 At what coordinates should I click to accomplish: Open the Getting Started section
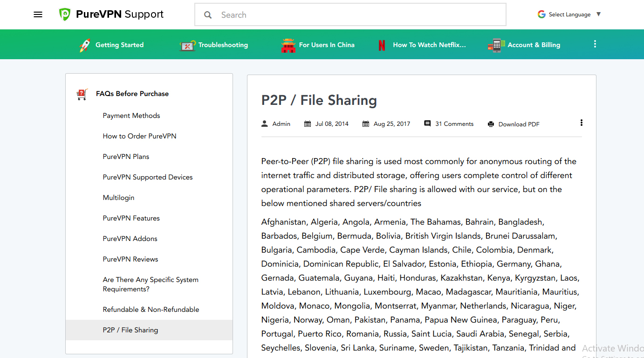[119, 45]
